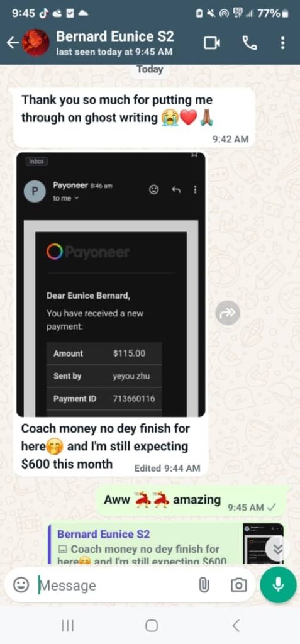Open the Payoneer payment screenshot image
Image resolution: width=300 pixels, height=644 pixels.
click(x=111, y=284)
